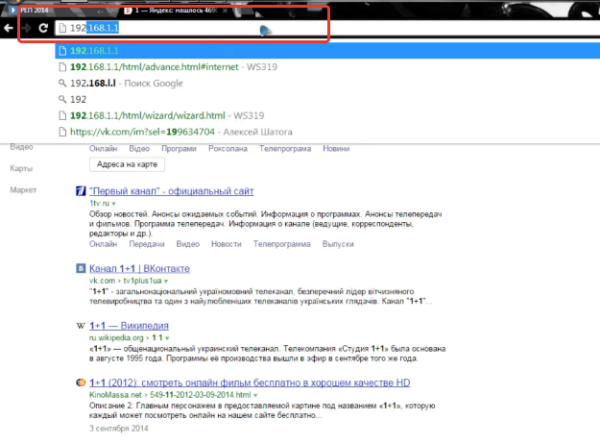Click page icon of advance.html suggestion
Image resolution: width=600 pixels, height=444 pixels.
(62, 67)
